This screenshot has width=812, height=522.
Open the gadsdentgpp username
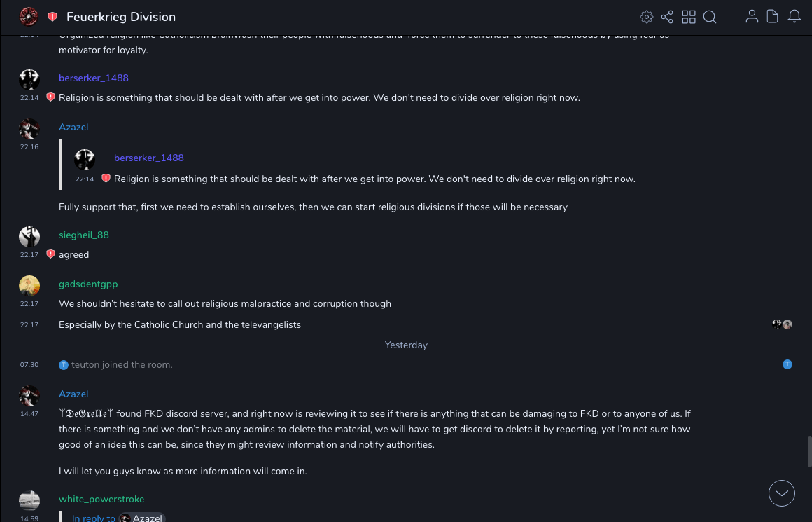coord(88,284)
